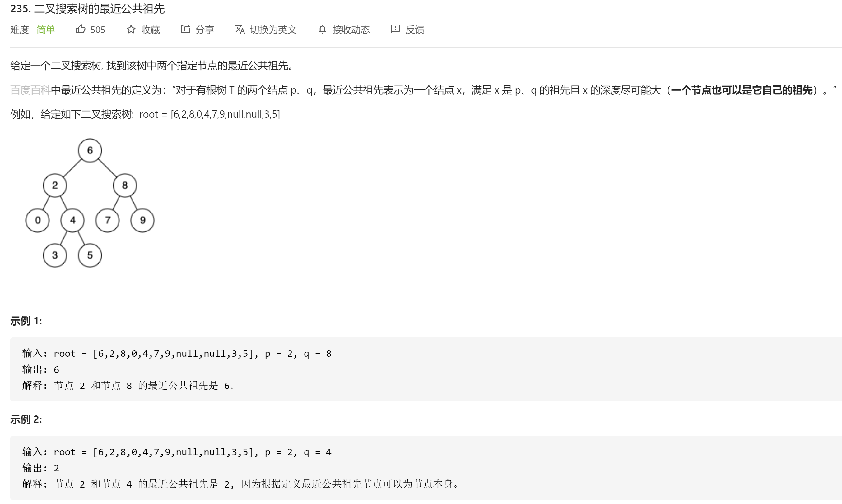The height and width of the screenshot is (504, 842).
Task: Click the 反馈 feedback text
Action: 415,30
